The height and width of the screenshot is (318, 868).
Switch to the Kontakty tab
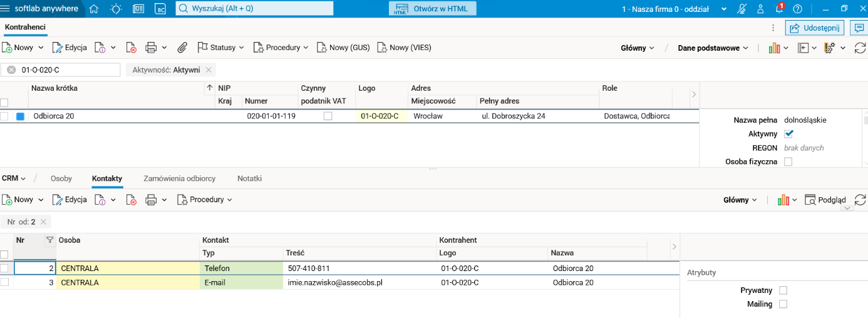pos(107,178)
